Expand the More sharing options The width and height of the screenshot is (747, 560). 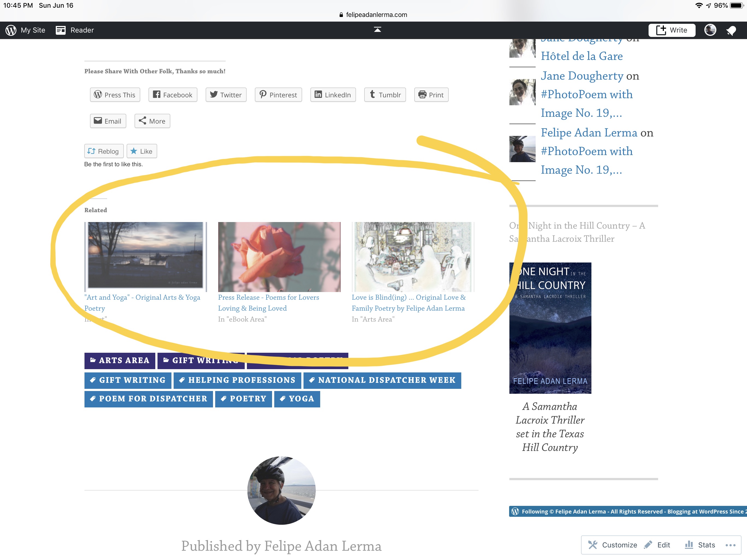click(152, 121)
